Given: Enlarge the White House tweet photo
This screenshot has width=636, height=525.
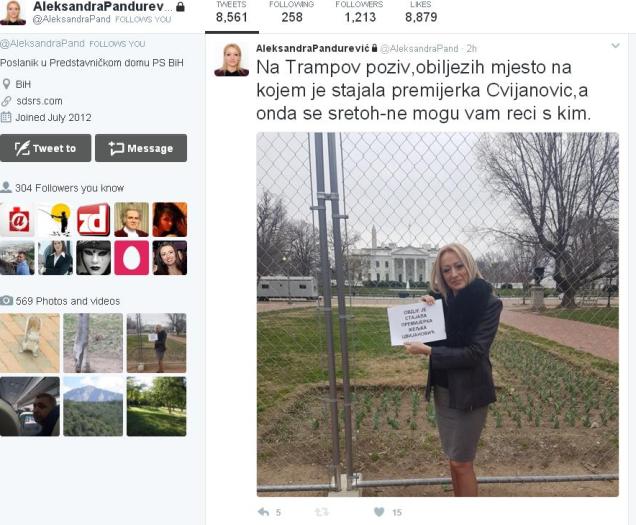Looking at the screenshot, I should [x=438, y=314].
